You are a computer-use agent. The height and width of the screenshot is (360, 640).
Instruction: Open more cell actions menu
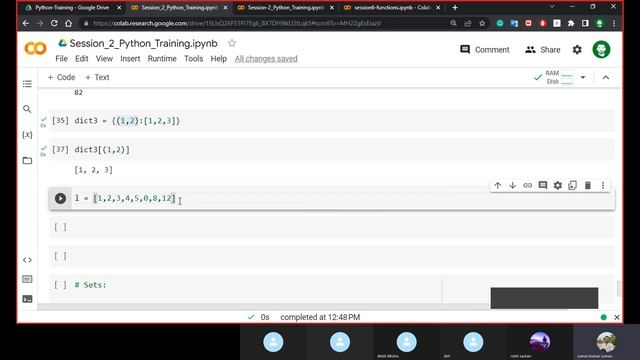(x=603, y=185)
